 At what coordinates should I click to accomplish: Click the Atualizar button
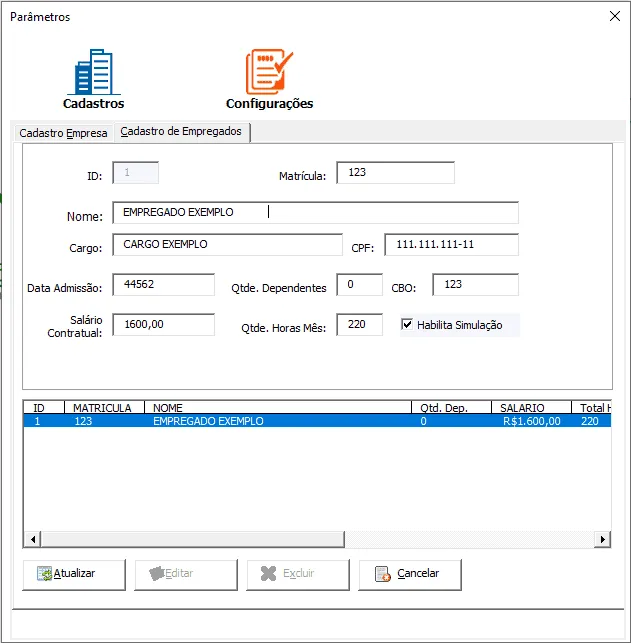[74, 575]
